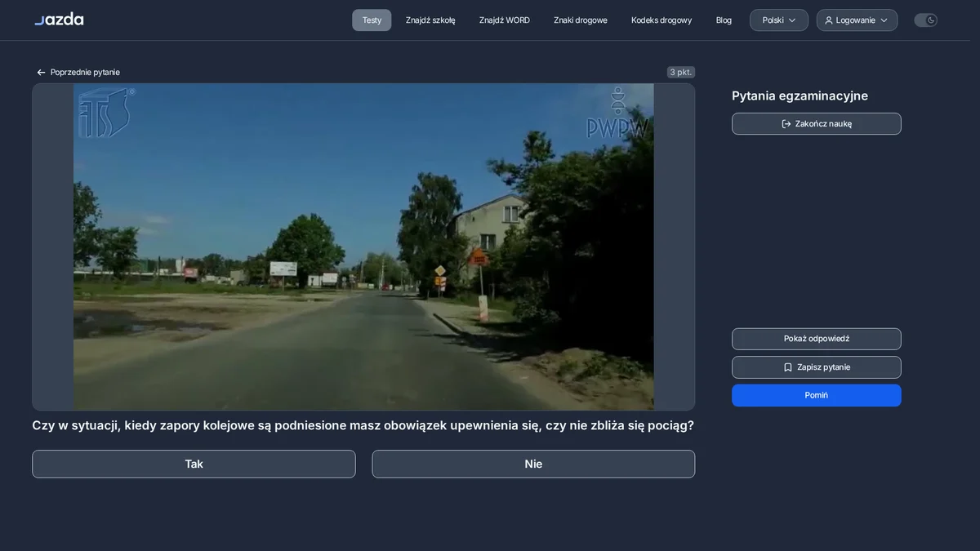Toggle the dark mode moon switch
Image resolution: width=980 pixels, height=551 pixels.
click(925, 20)
